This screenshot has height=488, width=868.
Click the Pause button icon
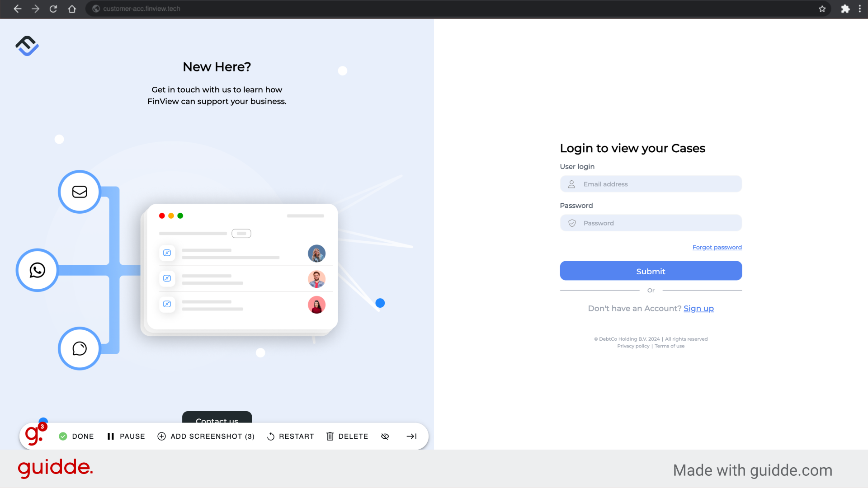click(x=110, y=436)
